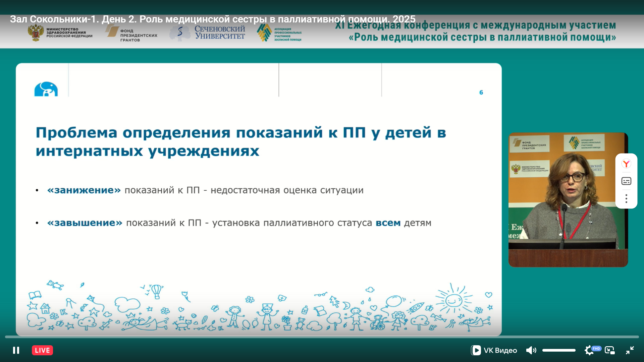Click the FHD quality badge

point(596,348)
